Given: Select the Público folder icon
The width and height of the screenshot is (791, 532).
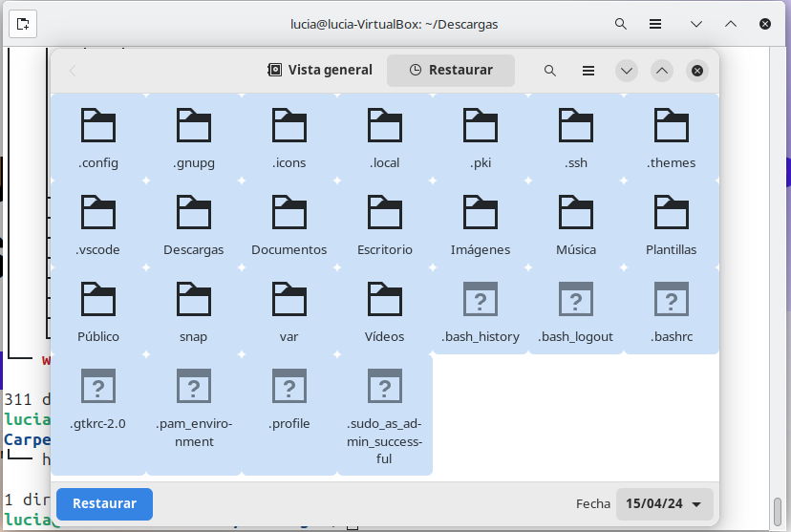Looking at the screenshot, I should [98, 299].
